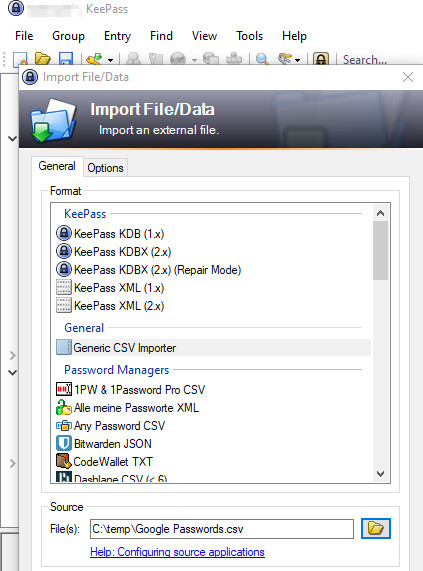Select Bitwarden JSON format

click(113, 444)
